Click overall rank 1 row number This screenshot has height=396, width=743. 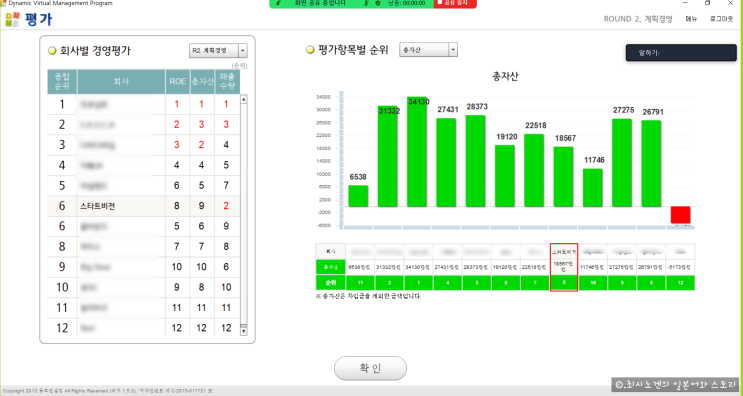[x=62, y=104]
